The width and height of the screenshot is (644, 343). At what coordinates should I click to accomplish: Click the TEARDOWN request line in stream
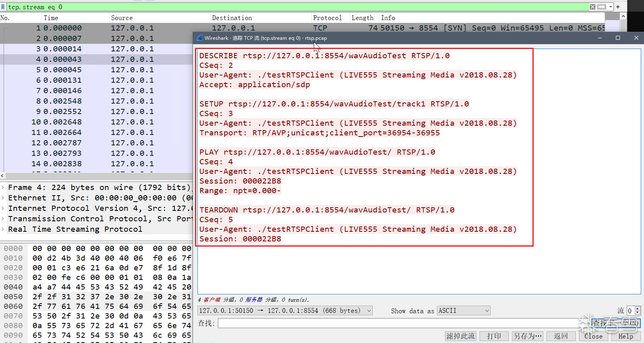pyautogui.click(x=327, y=210)
